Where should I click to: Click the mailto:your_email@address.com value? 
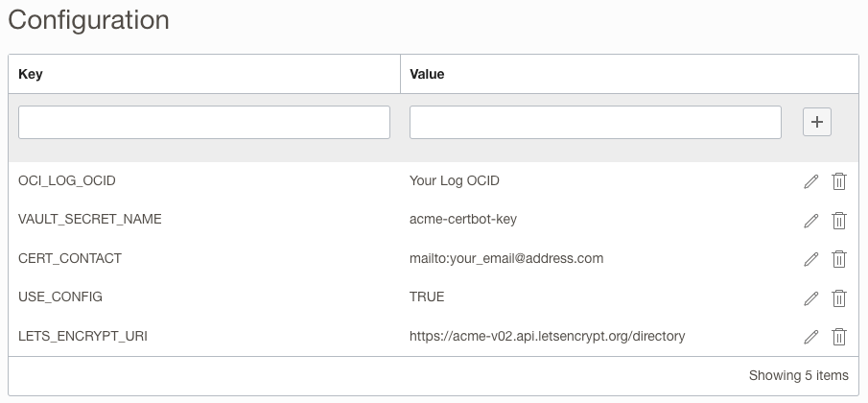tap(506, 258)
